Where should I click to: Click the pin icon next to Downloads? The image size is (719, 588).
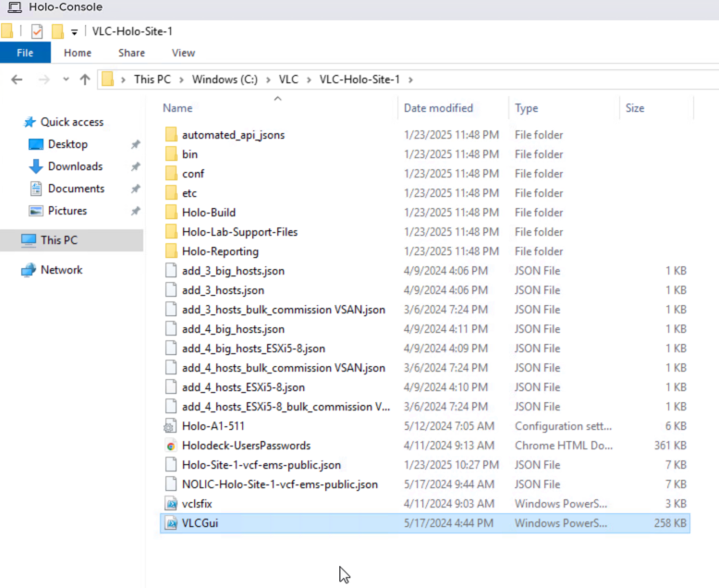(x=135, y=166)
